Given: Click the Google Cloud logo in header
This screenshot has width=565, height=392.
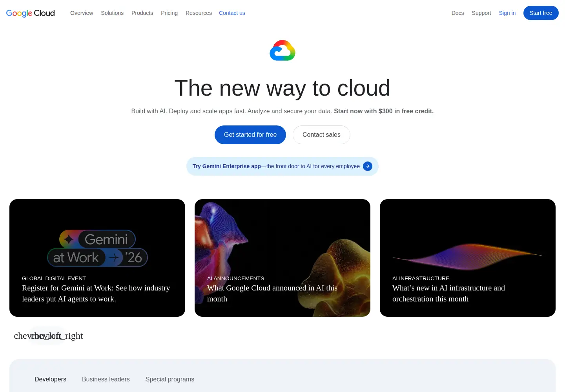Looking at the screenshot, I should (x=31, y=13).
